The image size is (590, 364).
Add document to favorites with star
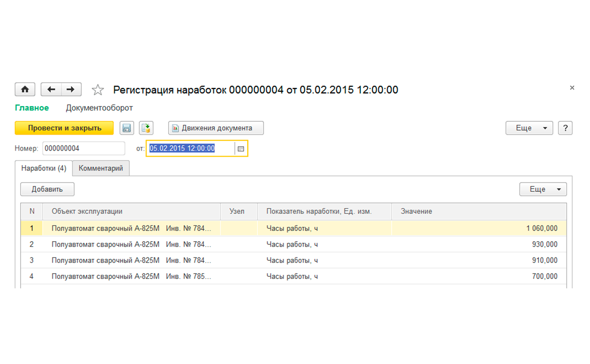point(98,90)
